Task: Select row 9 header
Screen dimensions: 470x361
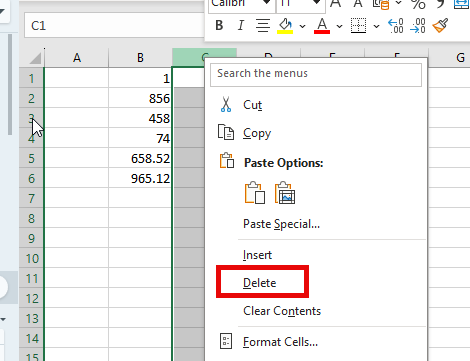Action: 31,238
